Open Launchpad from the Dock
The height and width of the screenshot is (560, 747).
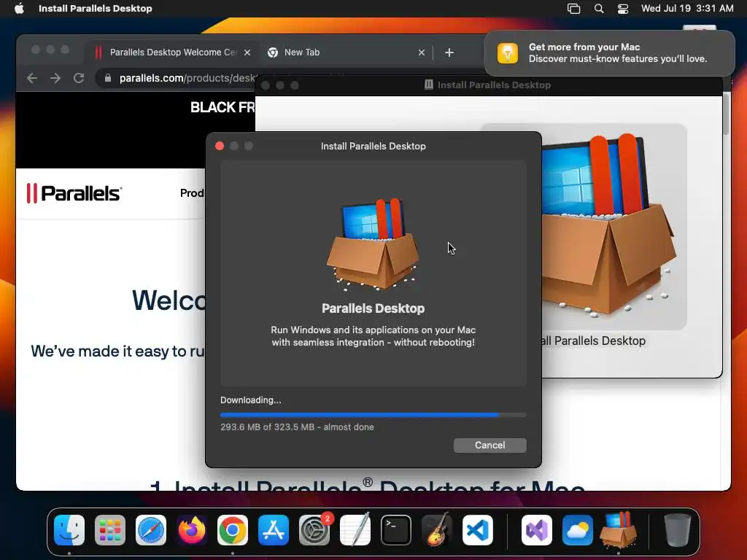[x=110, y=530]
